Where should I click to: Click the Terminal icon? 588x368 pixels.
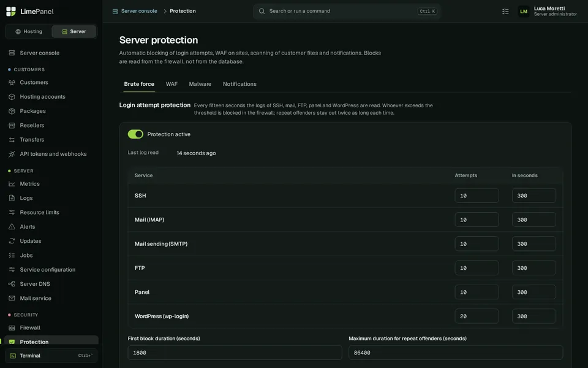click(x=13, y=356)
